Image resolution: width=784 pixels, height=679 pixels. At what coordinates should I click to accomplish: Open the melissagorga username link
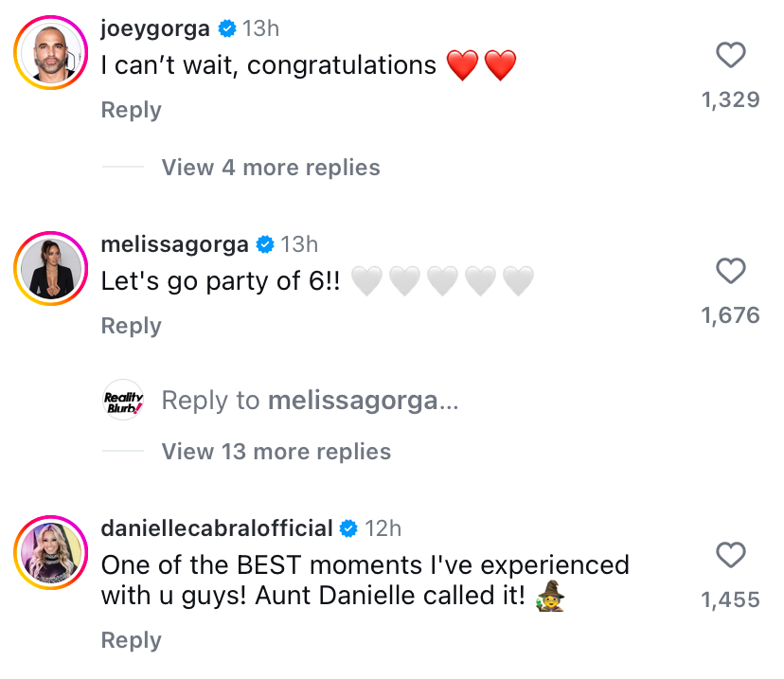pyautogui.click(x=174, y=245)
